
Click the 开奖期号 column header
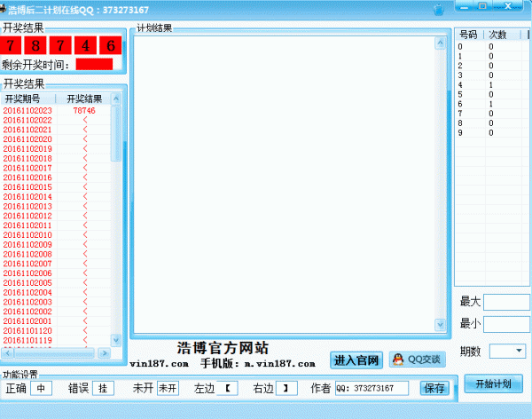coord(27,99)
